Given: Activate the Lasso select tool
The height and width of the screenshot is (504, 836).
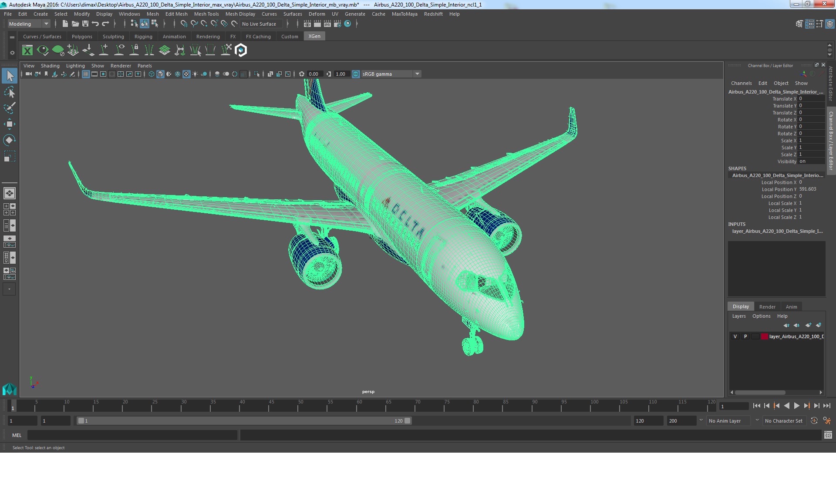Looking at the screenshot, I should 9,92.
